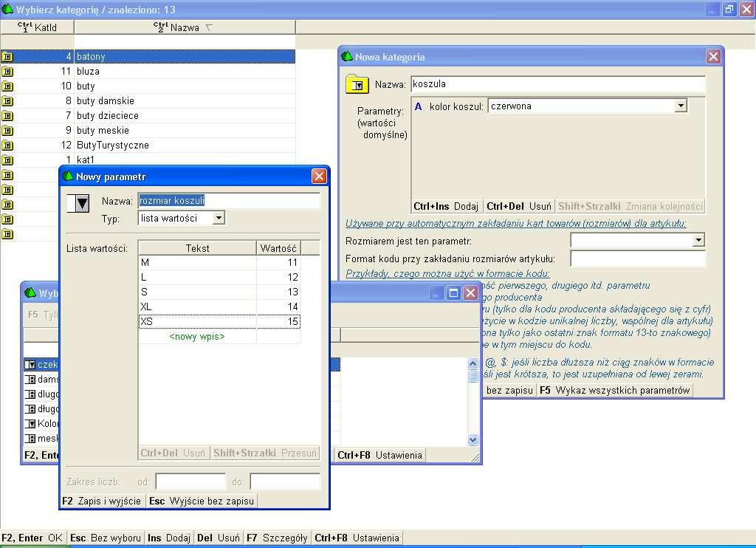Click the category icon beside batony
Viewport: 756px width, 548px height.
click(7, 57)
